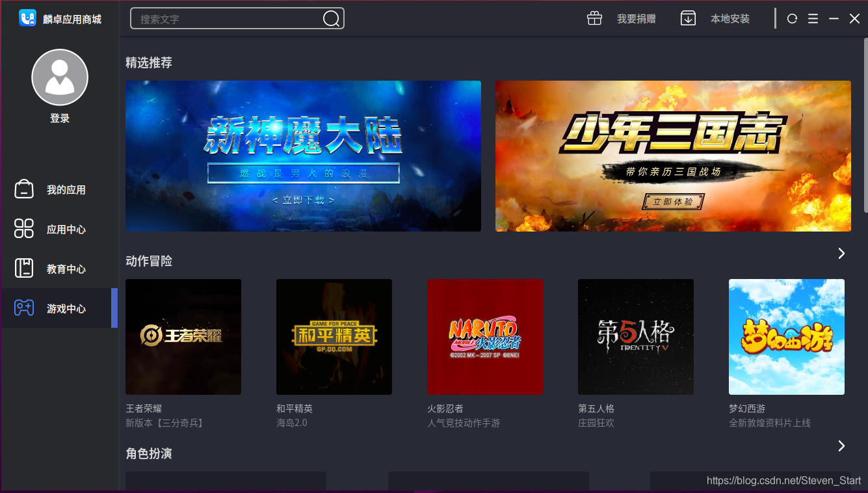Screen dimensions: 868x493
Task: Open 本地安装 option
Action: click(x=730, y=19)
